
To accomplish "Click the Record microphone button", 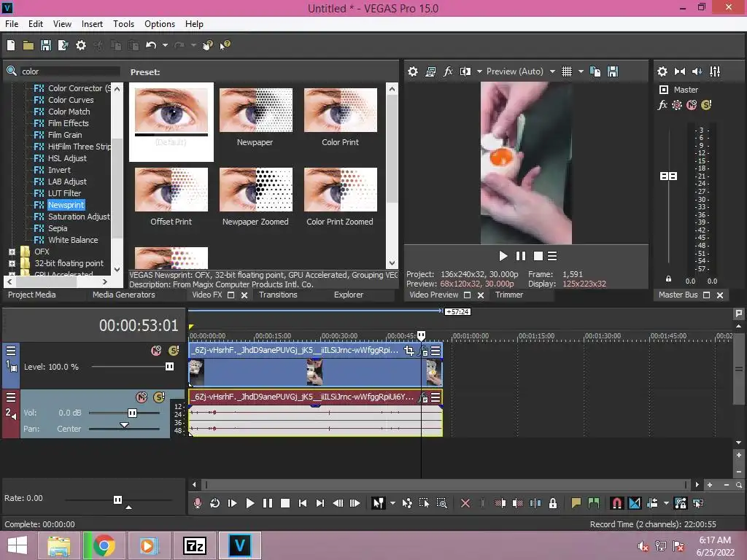I will [x=197, y=503].
